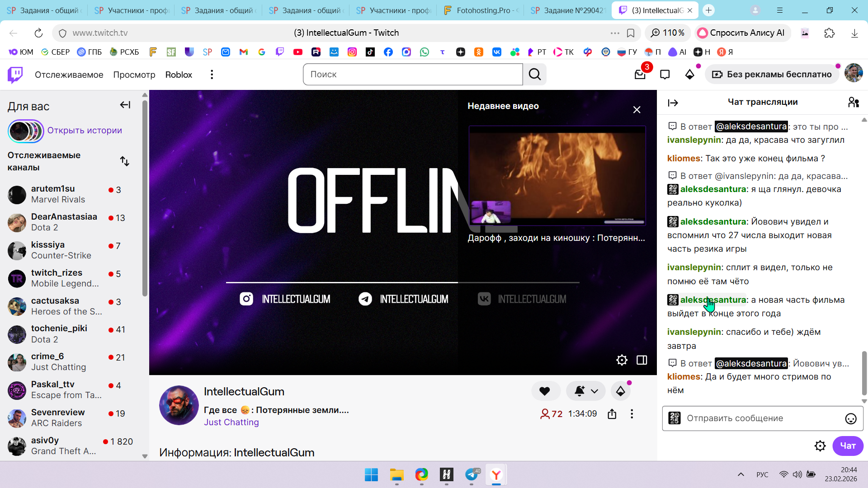The height and width of the screenshot is (488, 868).
Task: Open player settings gear icon
Action: [x=622, y=360]
